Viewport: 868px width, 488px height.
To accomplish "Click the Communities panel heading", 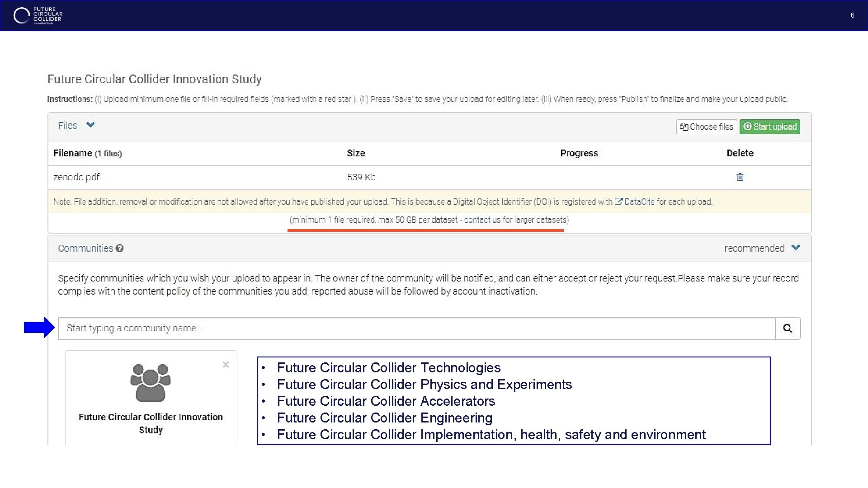I will point(85,248).
